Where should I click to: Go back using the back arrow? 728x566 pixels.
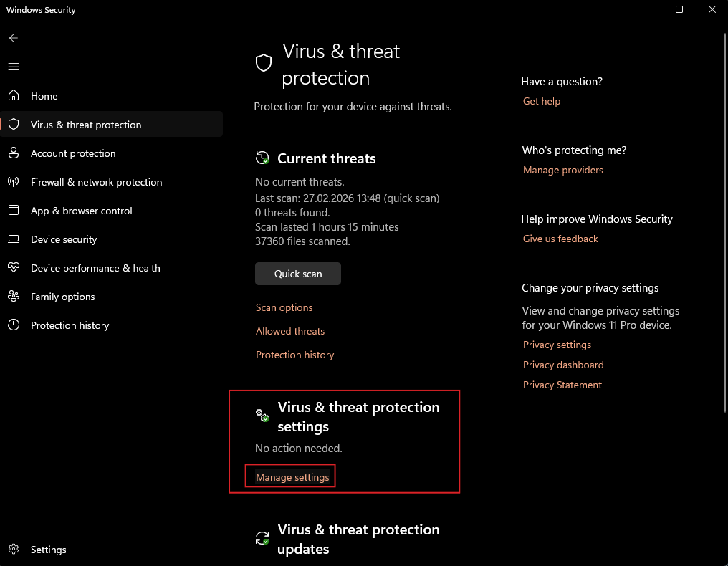tap(14, 38)
